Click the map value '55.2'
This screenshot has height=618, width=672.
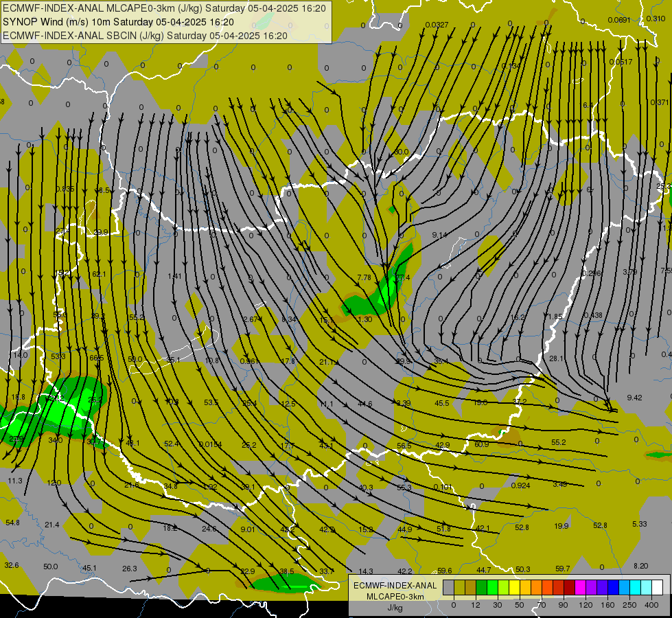coord(559,442)
